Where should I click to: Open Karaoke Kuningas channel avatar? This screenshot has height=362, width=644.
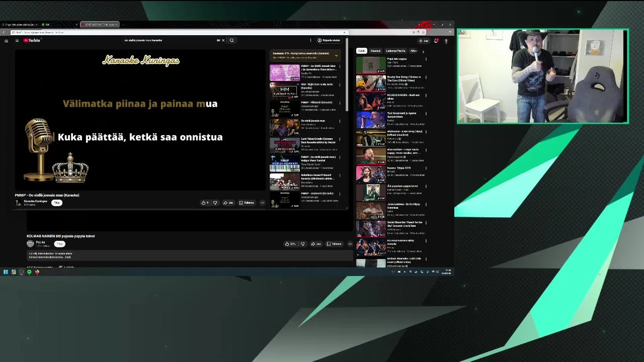18,203
